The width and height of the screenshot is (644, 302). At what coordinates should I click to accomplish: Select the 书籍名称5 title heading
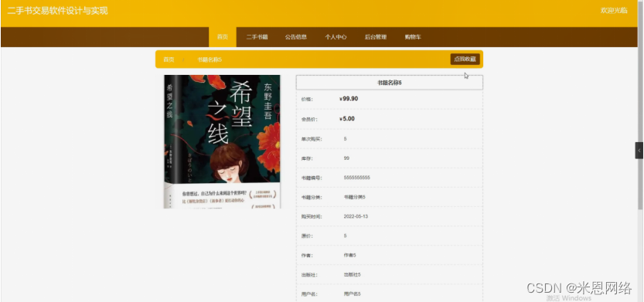(390, 83)
